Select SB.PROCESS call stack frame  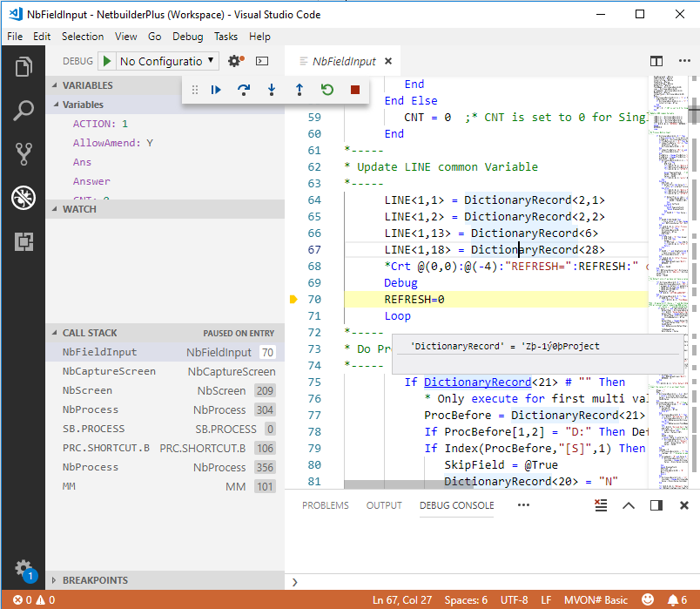tap(165, 429)
